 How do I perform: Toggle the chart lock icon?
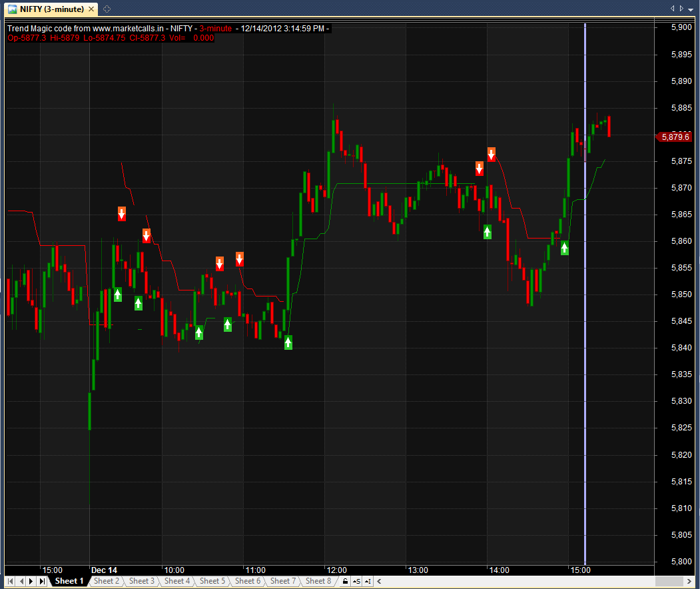tap(345, 581)
